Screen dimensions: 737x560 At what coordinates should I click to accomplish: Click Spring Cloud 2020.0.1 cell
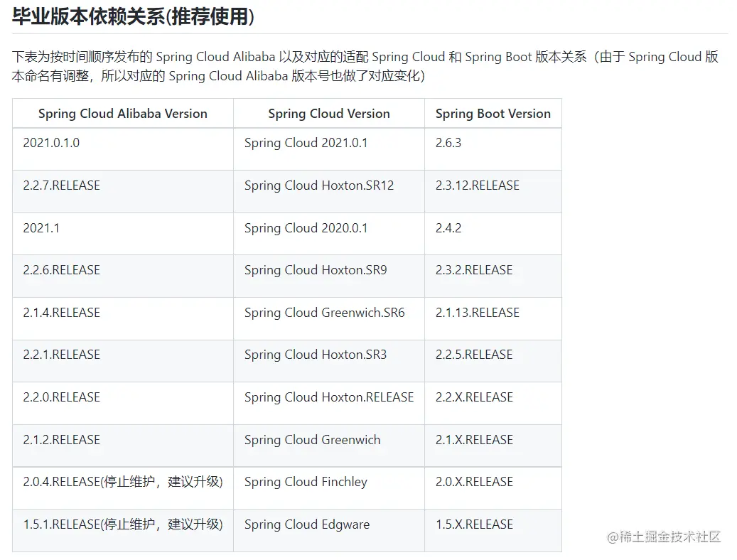(x=329, y=234)
